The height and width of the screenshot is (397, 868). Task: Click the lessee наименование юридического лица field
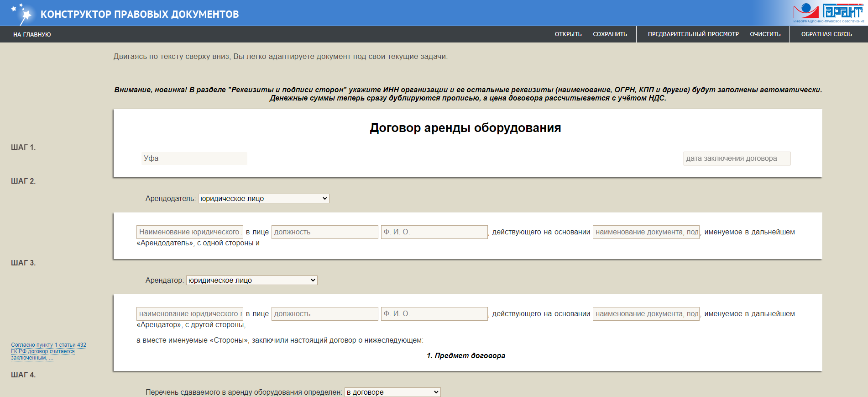[190, 314]
